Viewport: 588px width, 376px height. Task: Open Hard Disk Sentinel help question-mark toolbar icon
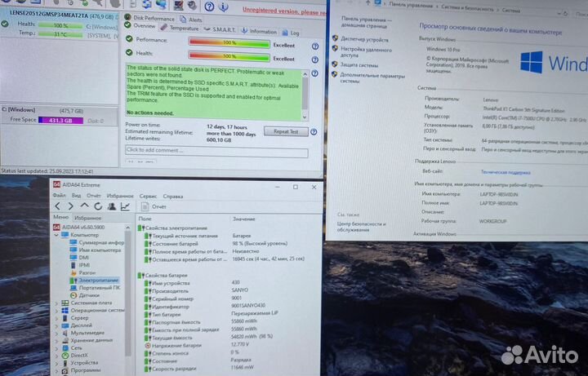209,6
